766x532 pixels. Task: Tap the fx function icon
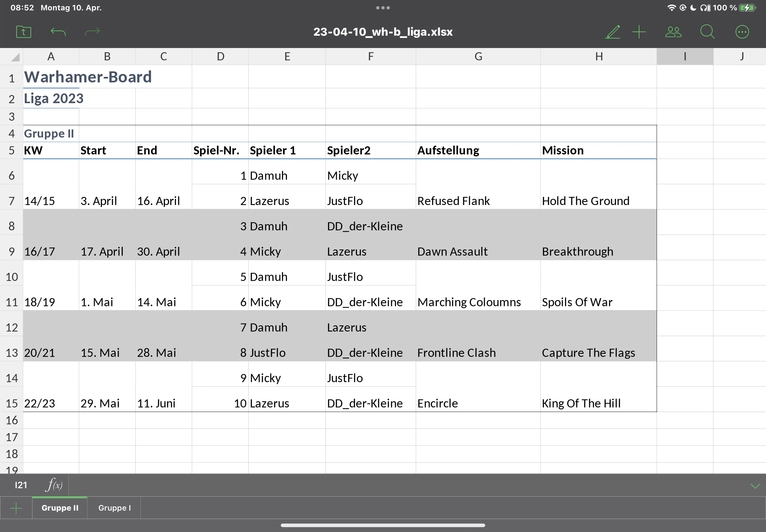(x=54, y=485)
